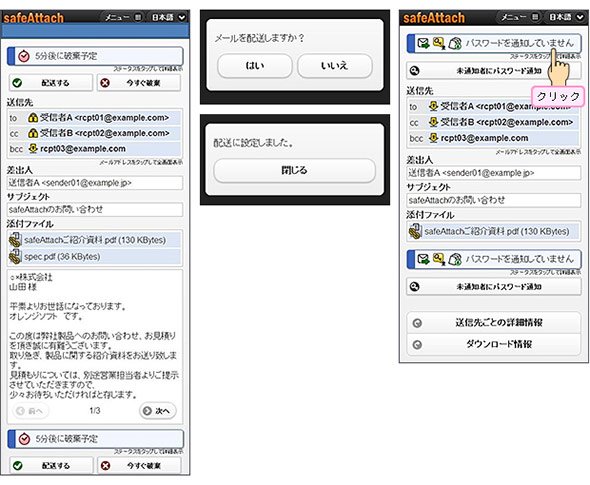Click the download icon in lower password status bar
The width and height of the screenshot is (590, 485).
pos(455,259)
